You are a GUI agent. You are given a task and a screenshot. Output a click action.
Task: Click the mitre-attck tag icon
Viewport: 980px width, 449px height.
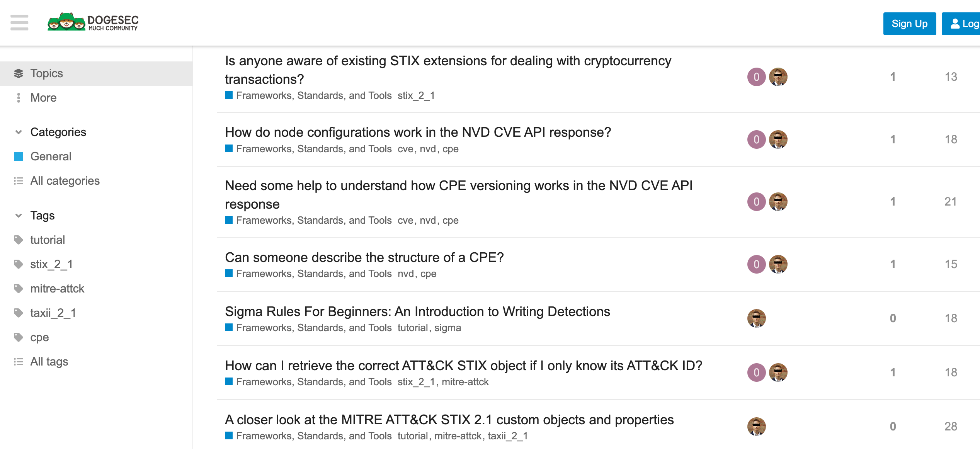coord(18,288)
